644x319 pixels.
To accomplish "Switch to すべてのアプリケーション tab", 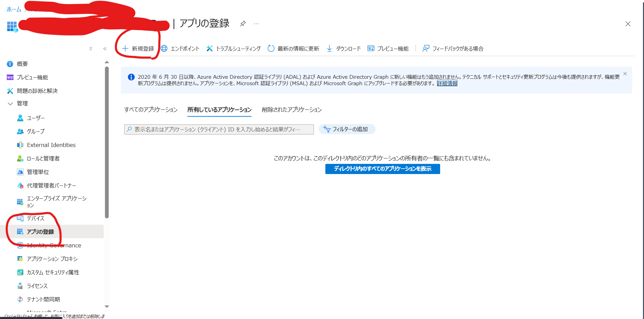I will (x=151, y=109).
